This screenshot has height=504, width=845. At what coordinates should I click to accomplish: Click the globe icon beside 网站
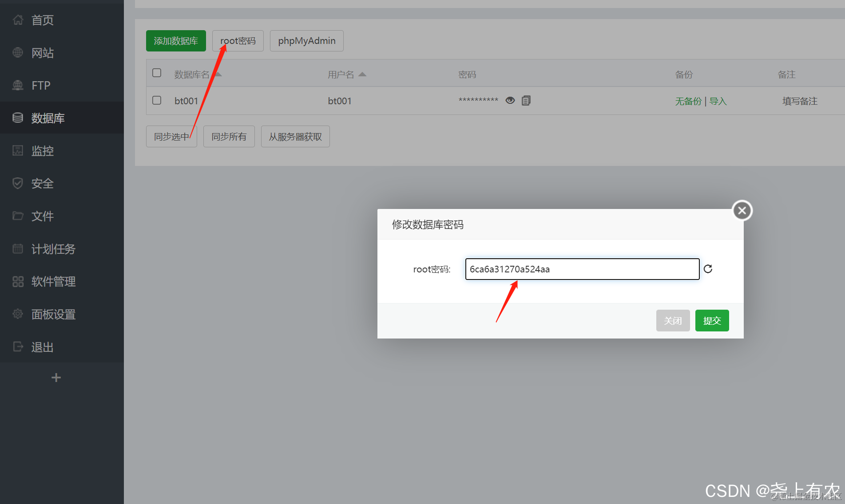pyautogui.click(x=18, y=52)
